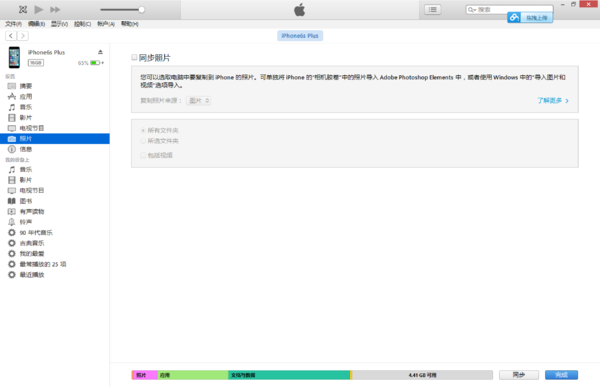The image size is (600, 387).
Task: Click the teal 文稿与数据 storage segment
Action: [x=289, y=375]
